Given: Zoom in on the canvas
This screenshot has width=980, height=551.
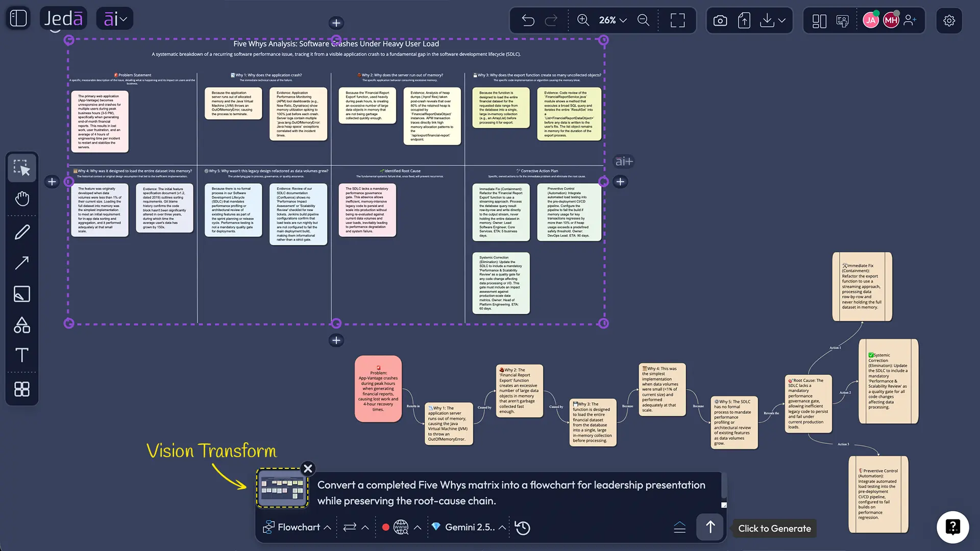Looking at the screenshot, I should tap(583, 20).
